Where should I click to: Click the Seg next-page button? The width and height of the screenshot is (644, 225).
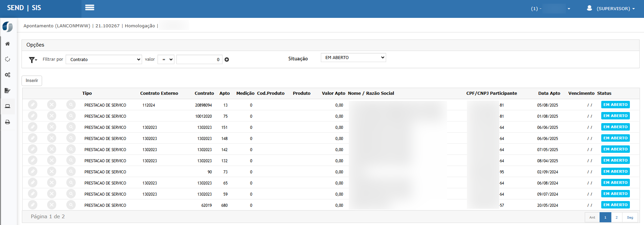point(630,217)
